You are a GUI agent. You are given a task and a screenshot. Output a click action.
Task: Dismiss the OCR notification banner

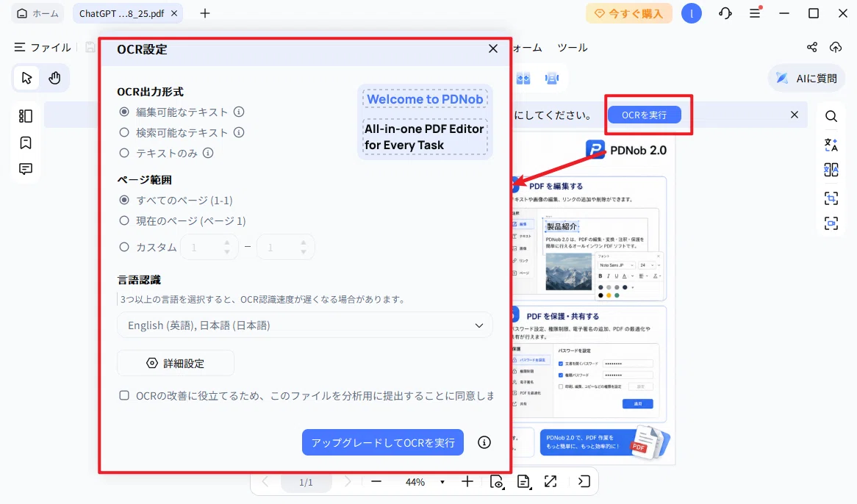coord(794,115)
